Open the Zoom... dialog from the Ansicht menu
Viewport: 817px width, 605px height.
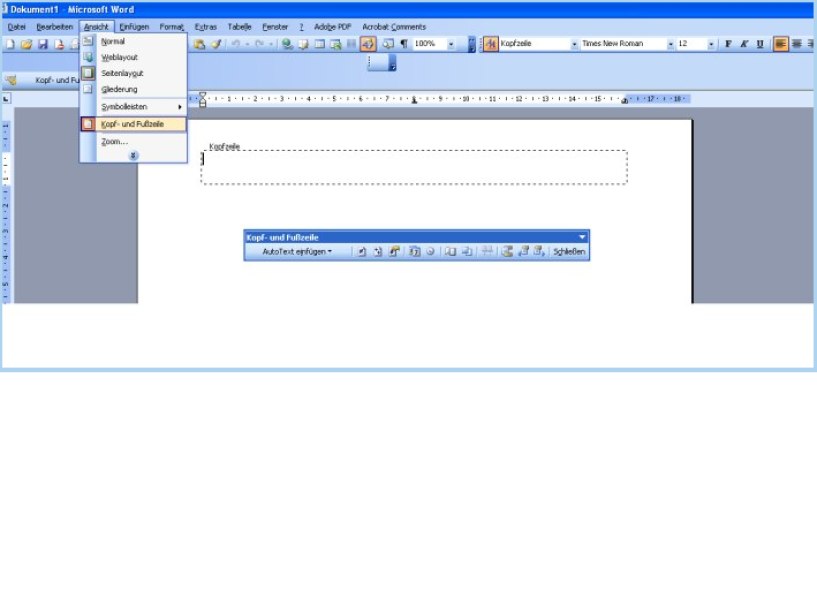pyautogui.click(x=133, y=141)
